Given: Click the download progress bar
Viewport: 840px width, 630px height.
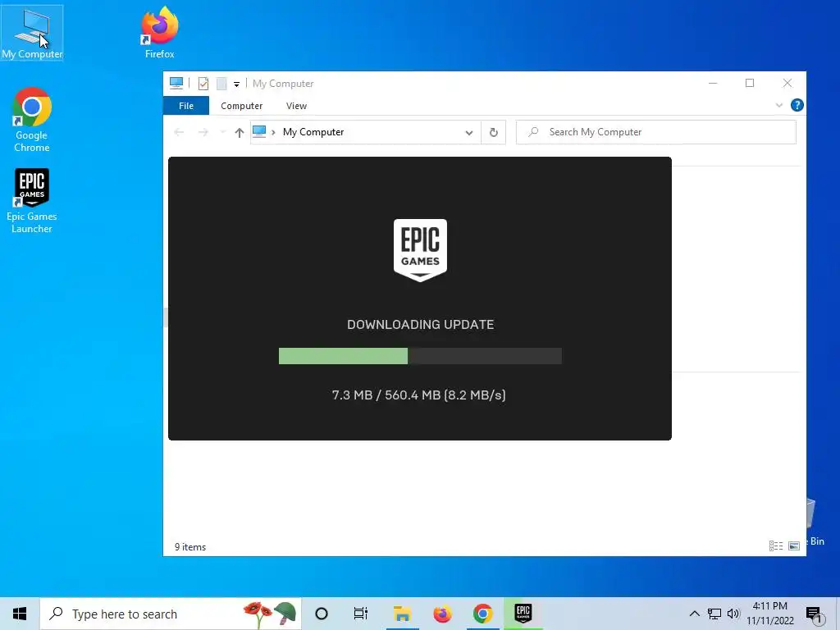Looking at the screenshot, I should pos(420,356).
